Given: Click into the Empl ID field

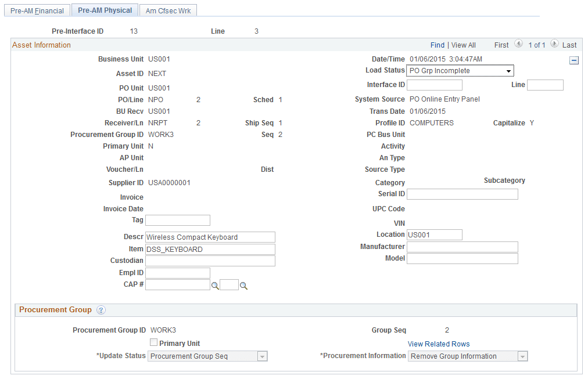Looking at the screenshot, I should tap(178, 273).
